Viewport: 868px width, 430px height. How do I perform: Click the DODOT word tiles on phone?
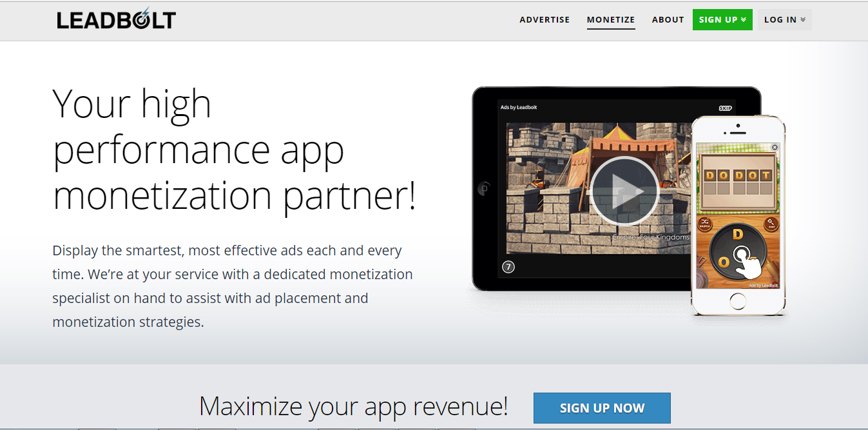pos(738,175)
